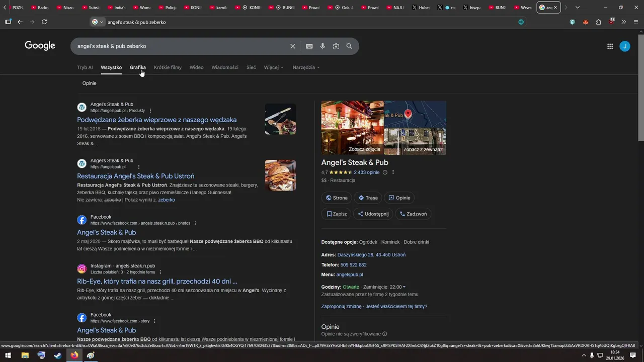Open three-dot menu beside 2 433 opinie
The height and width of the screenshot is (362, 644).
(393, 172)
